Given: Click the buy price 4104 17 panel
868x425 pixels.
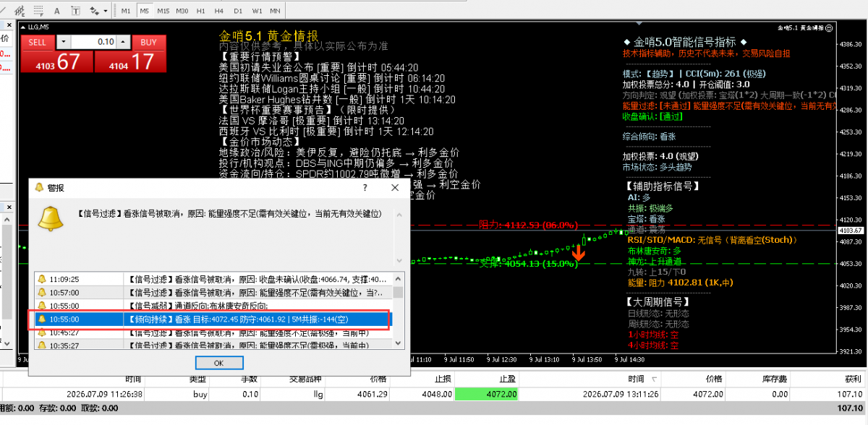Looking at the screenshot, I should click(130, 61).
